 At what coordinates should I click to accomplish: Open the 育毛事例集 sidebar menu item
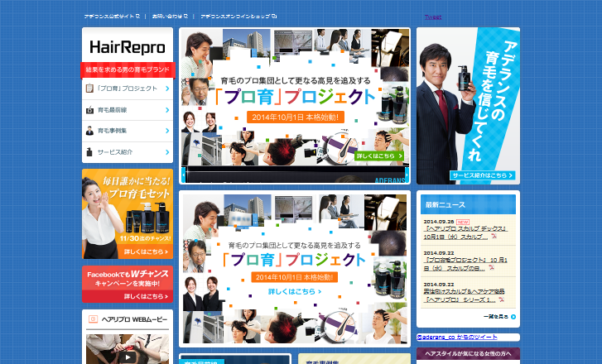tap(128, 131)
